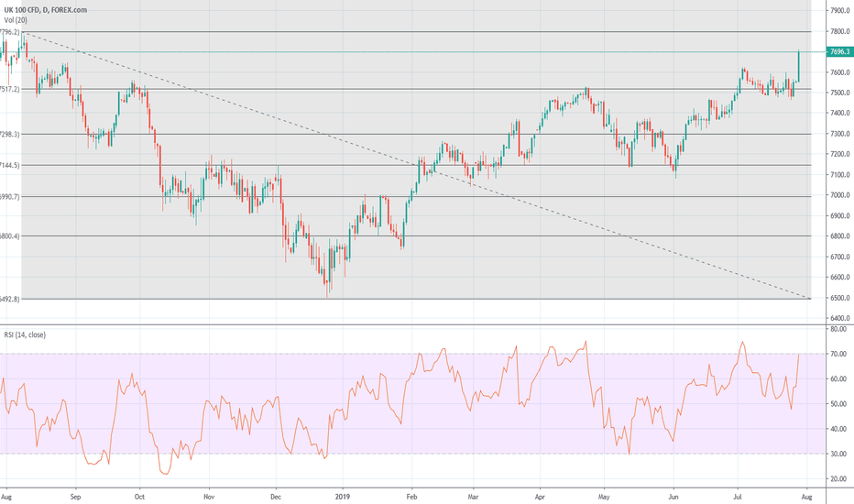
Task: Click the 6800.0 price scale value
Action: pos(840,236)
